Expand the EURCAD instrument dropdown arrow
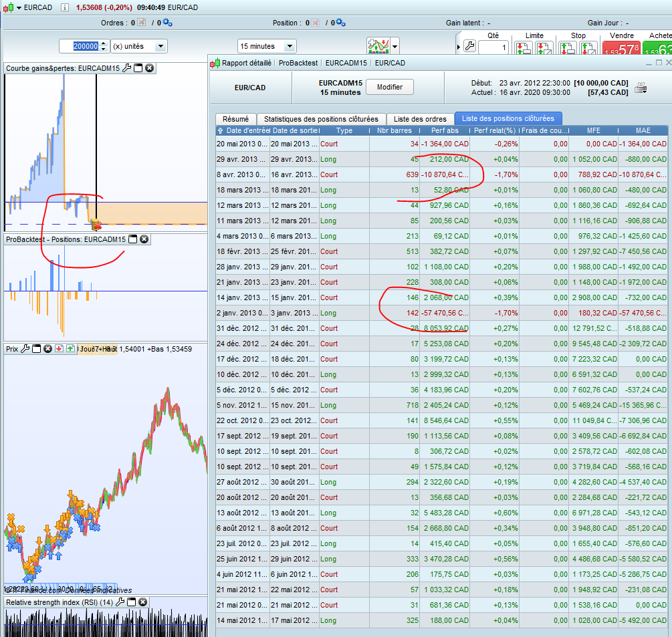This screenshot has width=672, height=637. click(18, 7)
